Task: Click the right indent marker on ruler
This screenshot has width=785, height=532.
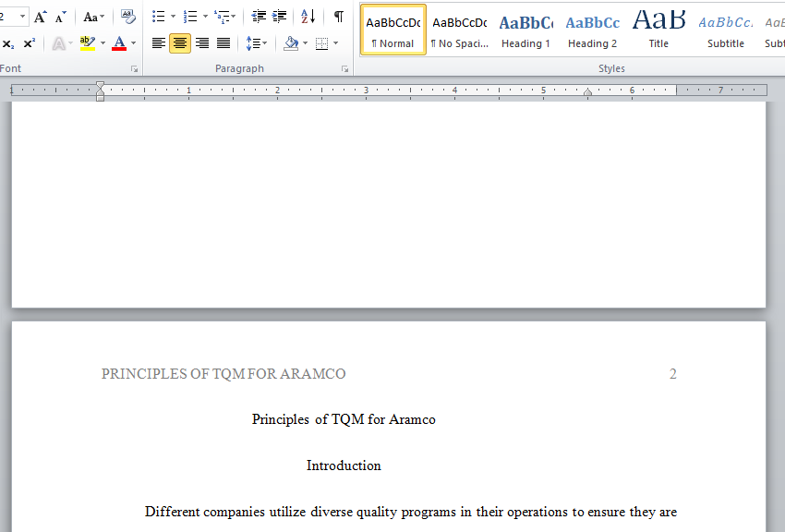Action: click(x=587, y=92)
